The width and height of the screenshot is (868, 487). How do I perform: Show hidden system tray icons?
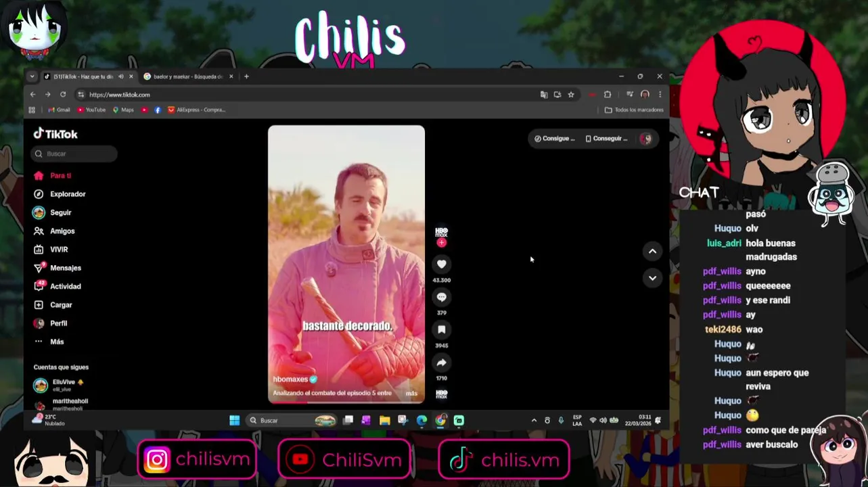(x=534, y=421)
